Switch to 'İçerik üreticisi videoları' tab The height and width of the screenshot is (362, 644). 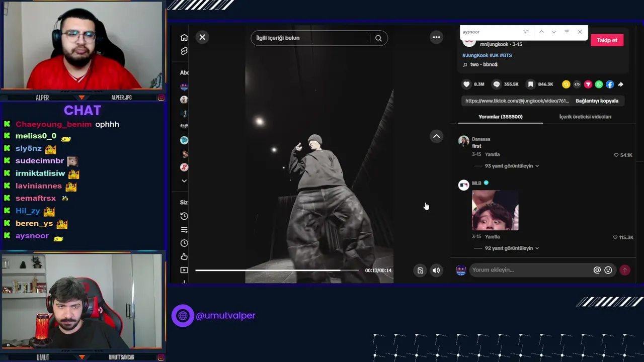coord(585,117)
